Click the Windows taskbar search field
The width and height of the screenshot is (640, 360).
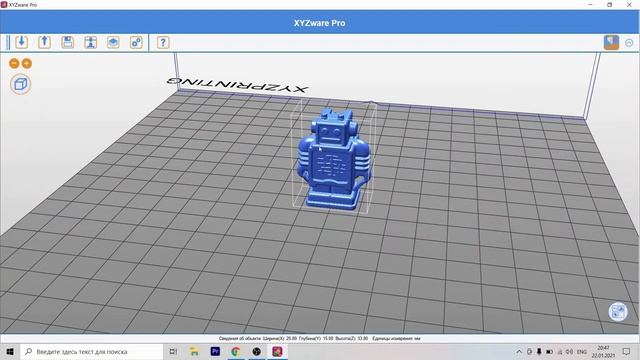pos(91,351)
